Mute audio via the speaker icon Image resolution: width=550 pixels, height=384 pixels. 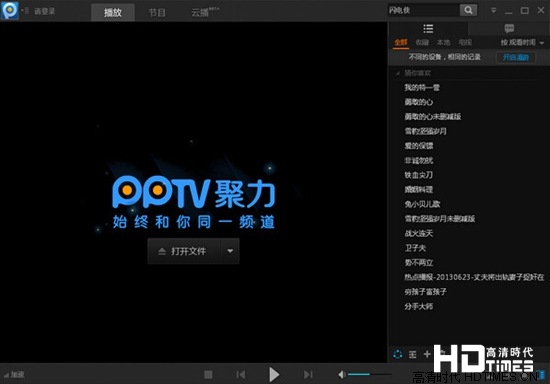[x=342, y=375]
